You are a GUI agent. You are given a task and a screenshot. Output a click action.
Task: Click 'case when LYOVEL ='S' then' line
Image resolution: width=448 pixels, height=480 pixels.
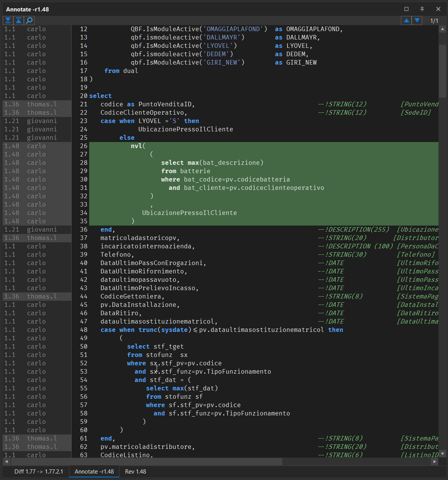coord(150,121)
